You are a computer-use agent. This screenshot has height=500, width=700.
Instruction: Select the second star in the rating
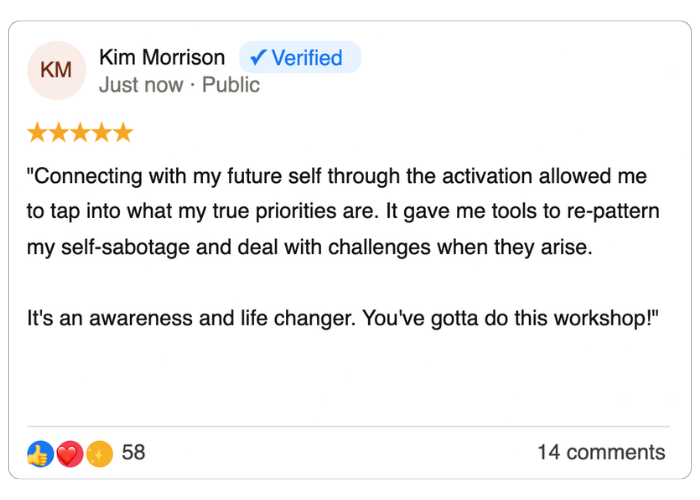[59, 132]
